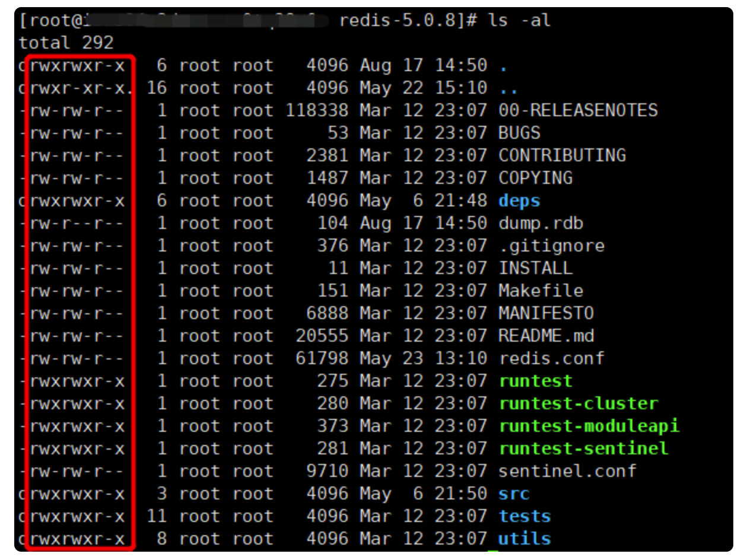Select the size value 53 for BUGS
744x560 pixels.
point(338,133)
